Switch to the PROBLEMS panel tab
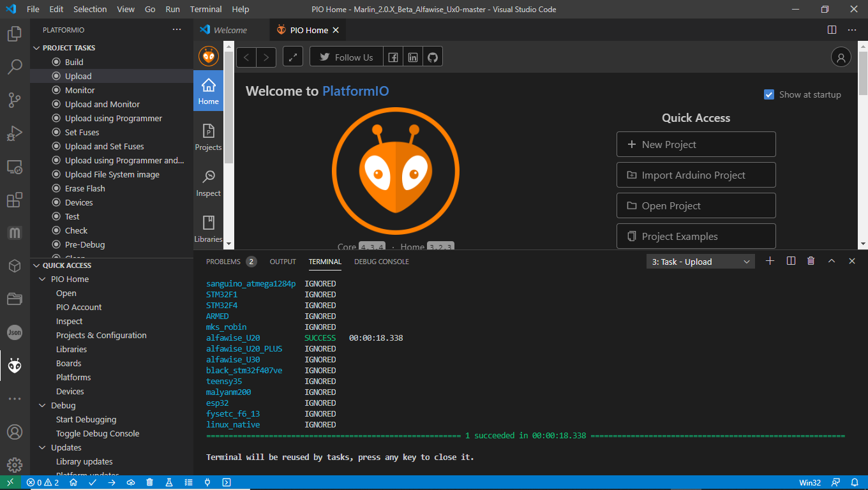Screen dimensions: 868x490 click(x=223, y=262)
